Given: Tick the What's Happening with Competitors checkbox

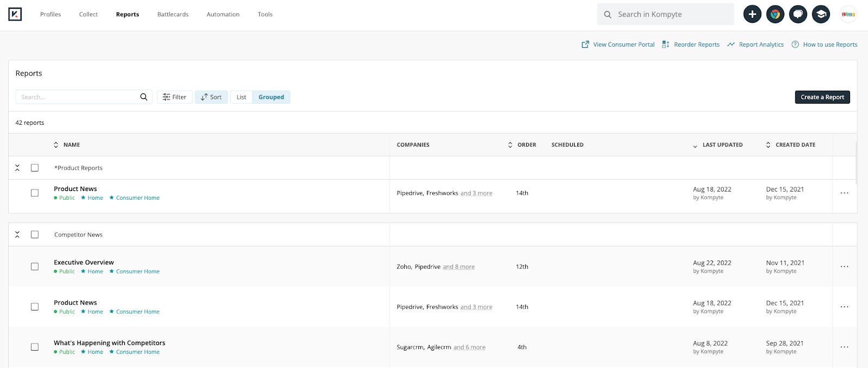Looking at the screenshot, I should pyautogui.click(x=35, y=347).
